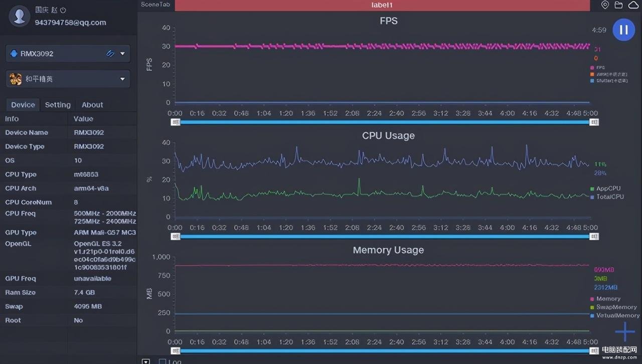Pause the performance recording
This screenshot has width=642, height=364.
pyautogui.click(x=623, y=30)
